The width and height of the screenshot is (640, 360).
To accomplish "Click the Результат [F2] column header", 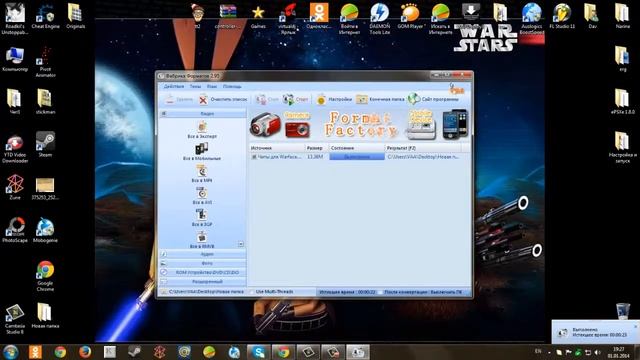I will coord(423,148).
